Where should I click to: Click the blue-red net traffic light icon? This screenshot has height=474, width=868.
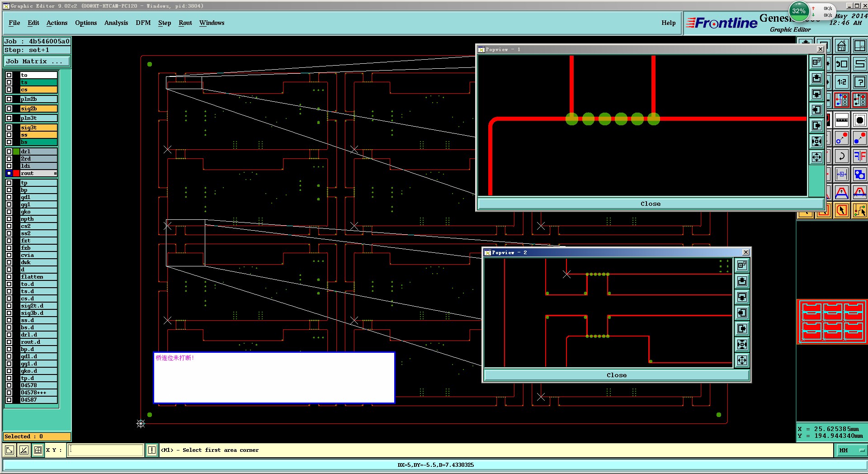841,100
